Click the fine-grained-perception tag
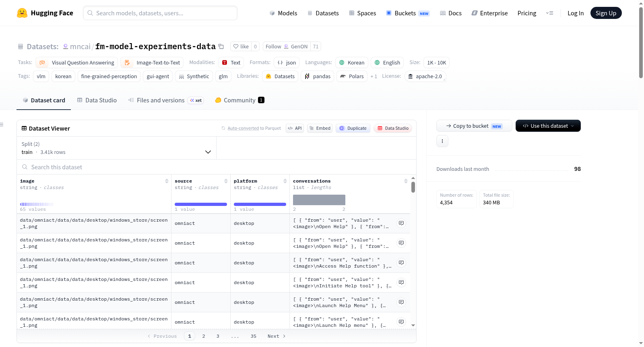The width and height of the screenshot is (644, 347). click(x=109, y=76)
